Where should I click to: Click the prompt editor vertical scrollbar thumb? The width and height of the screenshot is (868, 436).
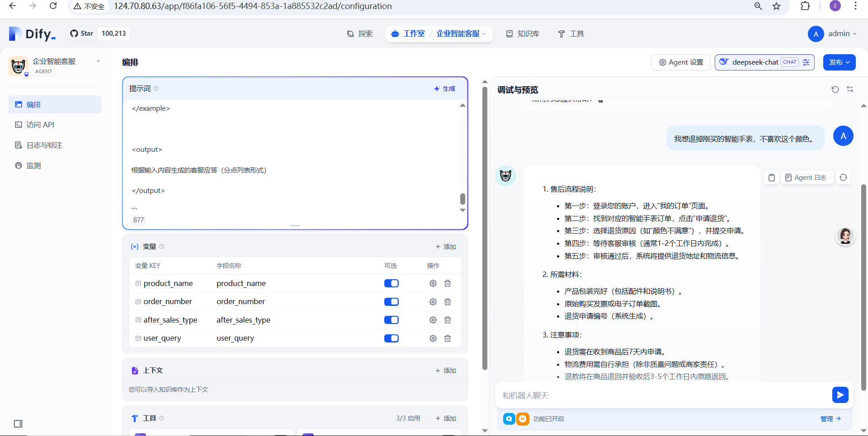click(462, 199)
